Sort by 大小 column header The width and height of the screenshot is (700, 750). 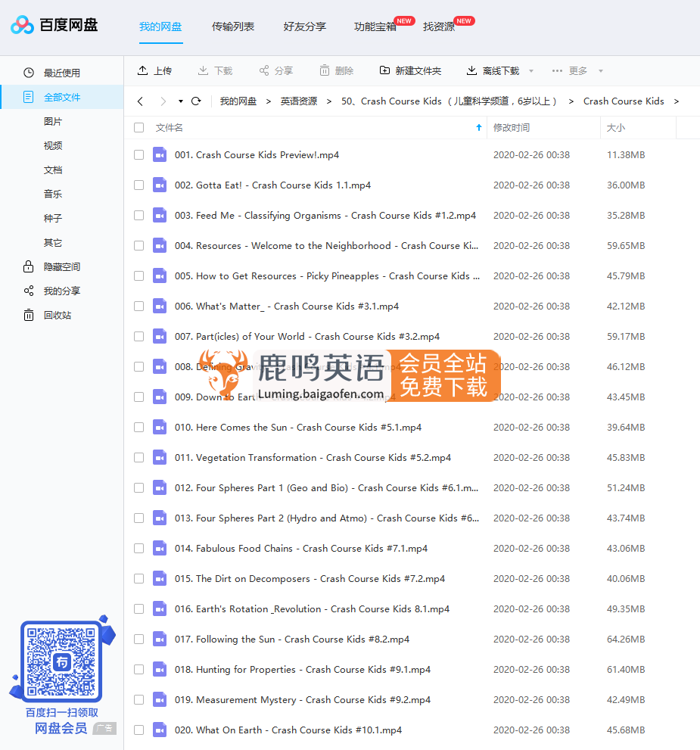click(x=616, y=128)
